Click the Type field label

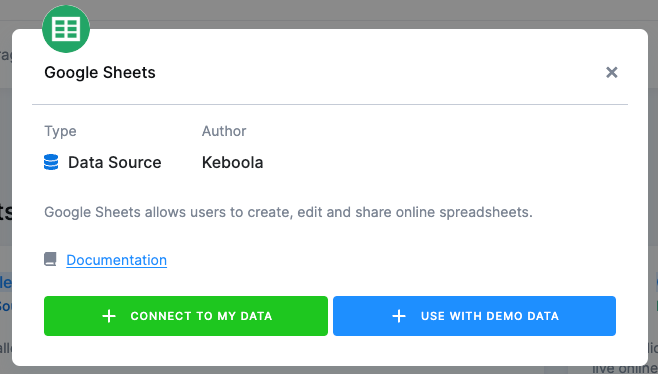pos(60,131)
